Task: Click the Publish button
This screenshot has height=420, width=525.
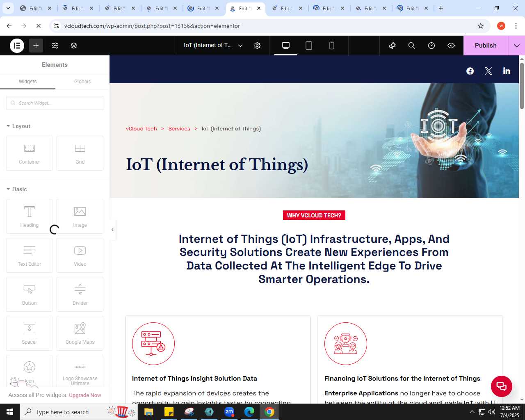Action: point(486,46)
